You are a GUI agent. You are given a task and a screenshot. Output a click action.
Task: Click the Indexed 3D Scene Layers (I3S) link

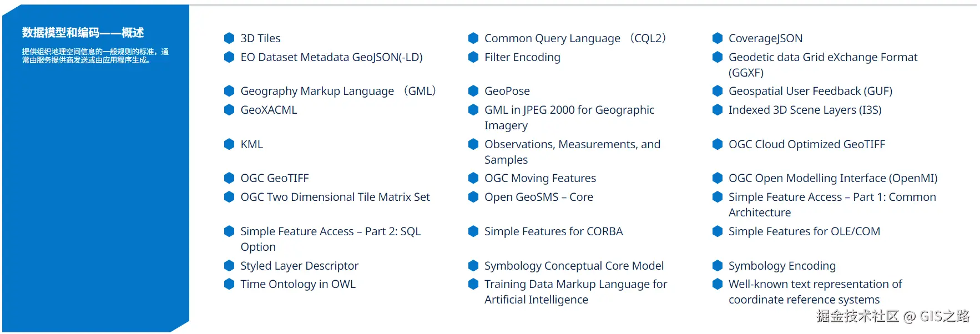pos(805,110)
